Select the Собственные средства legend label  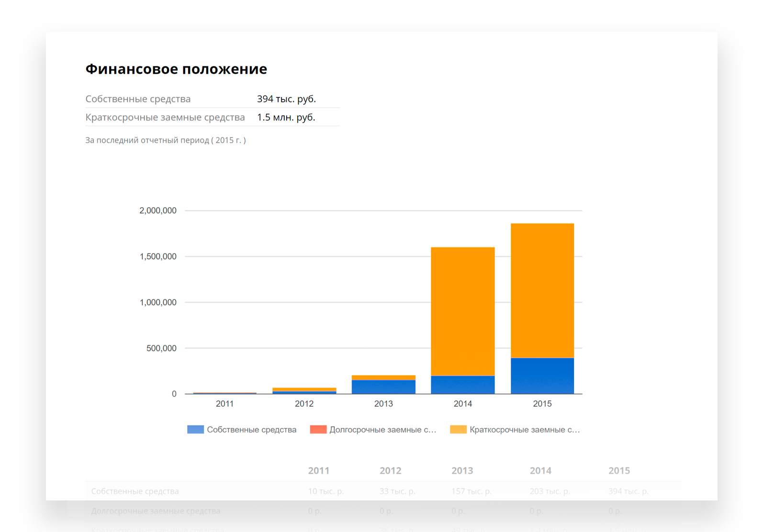point(252,430)
